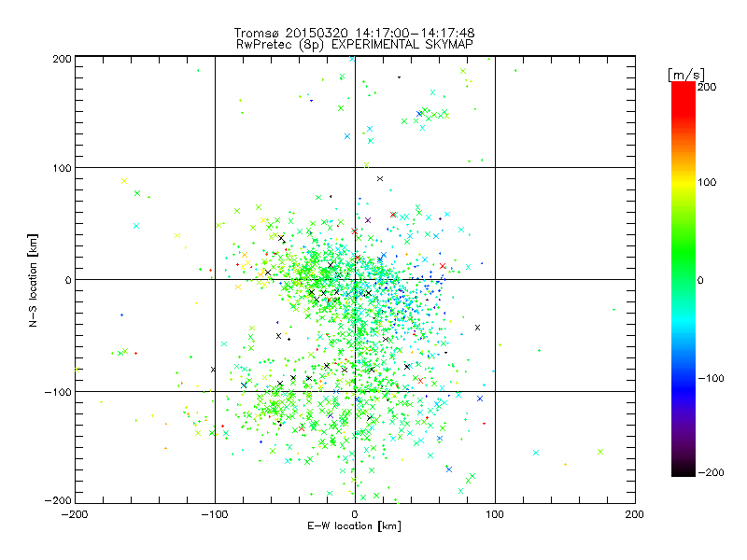Click the '[m/s]' colorbar unit label
747x560 pixels.
point(686,75)
